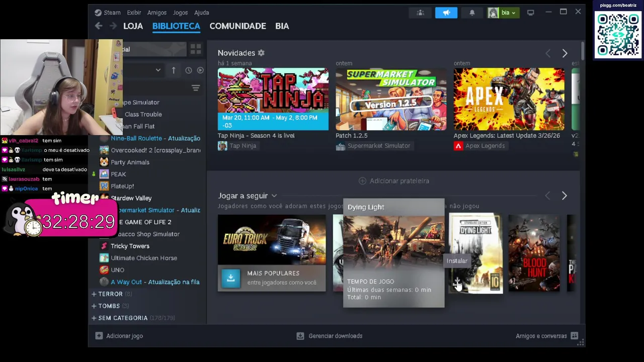Open the Exibir menu
644x362 pixels.
(134, 13)
